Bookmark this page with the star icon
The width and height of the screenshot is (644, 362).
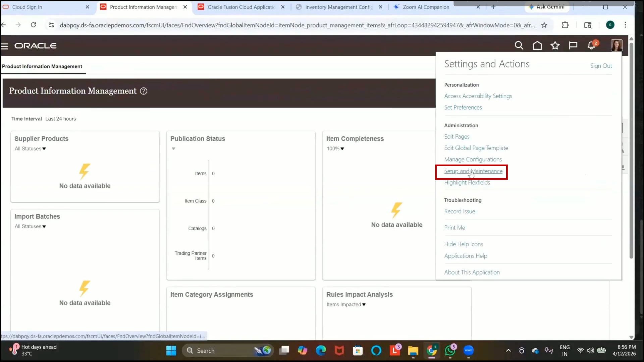pos(544,25)
